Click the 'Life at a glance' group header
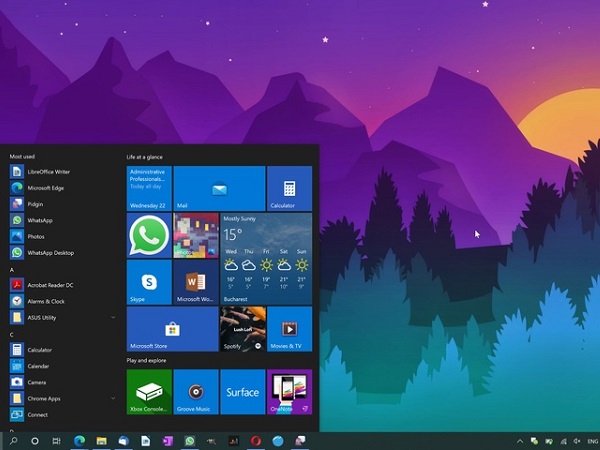 click(145, 157)
